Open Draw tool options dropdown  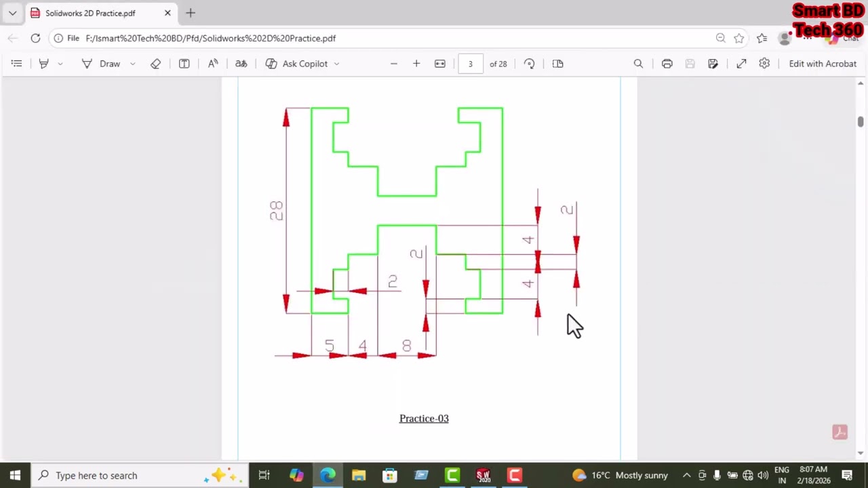(x=132, y=64)
